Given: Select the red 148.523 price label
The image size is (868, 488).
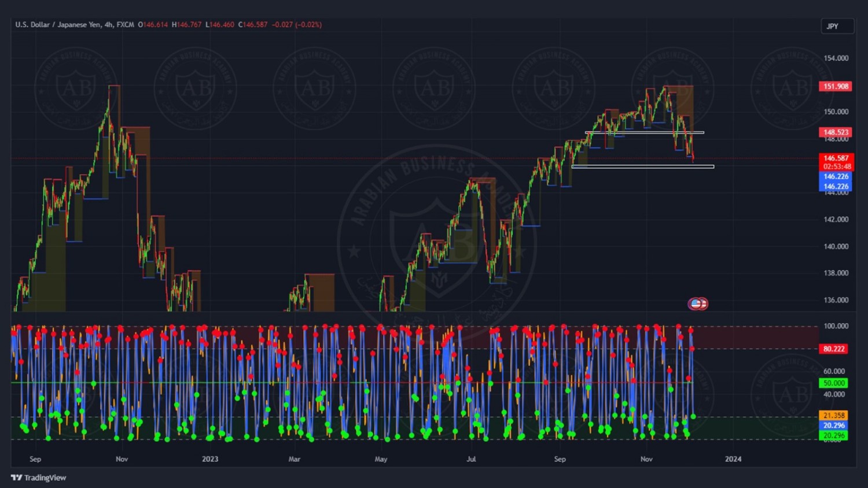Looking at the screenshot, I should point(836,132).
